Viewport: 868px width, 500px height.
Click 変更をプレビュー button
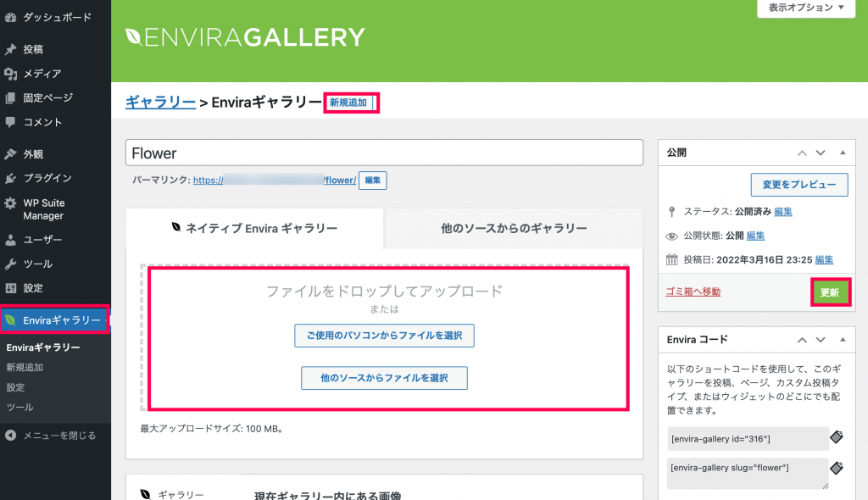799,185
